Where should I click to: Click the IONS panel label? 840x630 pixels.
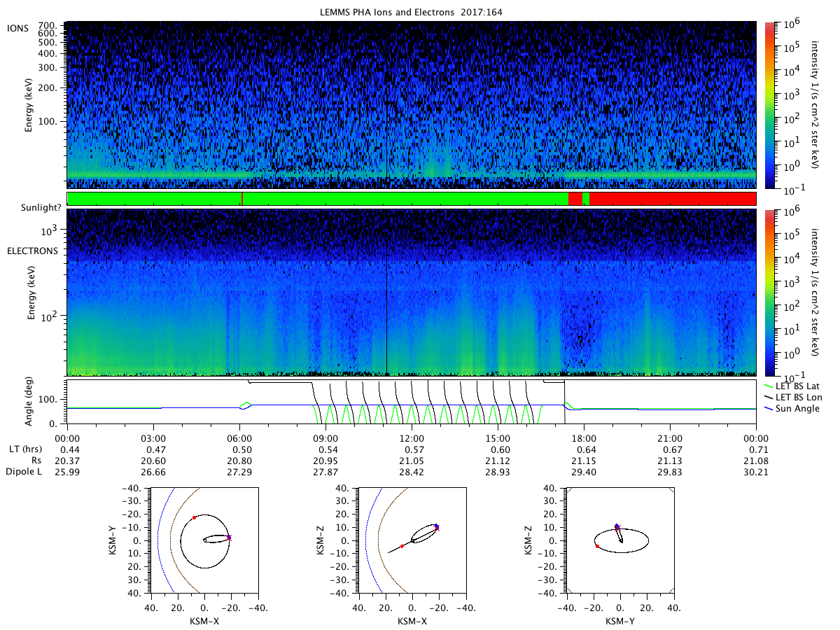[x=17, y=27]
